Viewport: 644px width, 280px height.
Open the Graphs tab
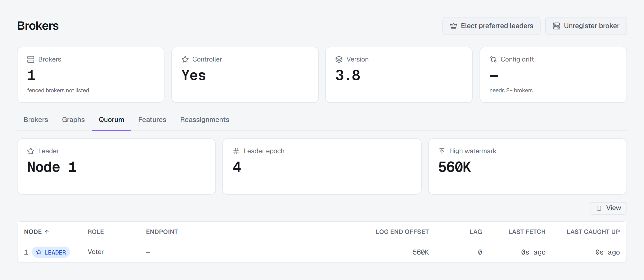pos(73,120)
